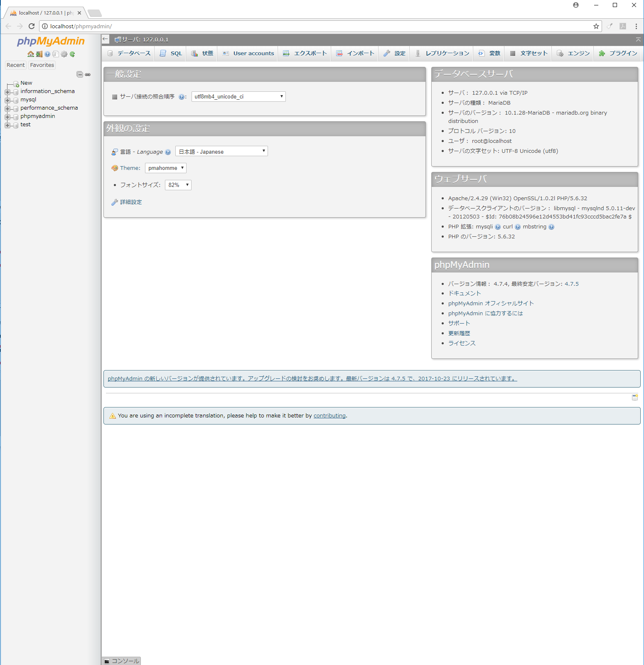Click the new version available notice link
644x665 pixels.
pyautogui.click(x=312, y=378)
